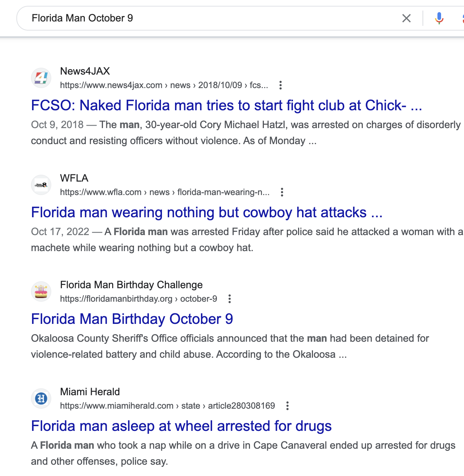Click the Miami Herald favicon

41,398
